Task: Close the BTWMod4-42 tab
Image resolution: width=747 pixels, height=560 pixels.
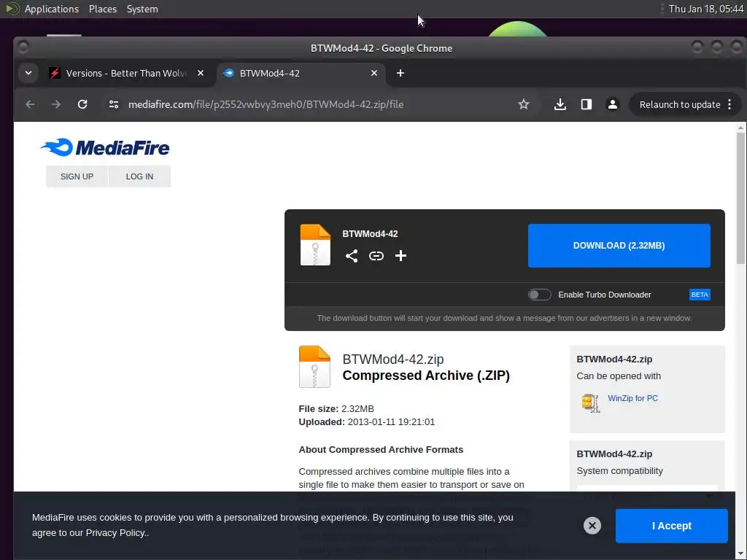Action: (374, 73)
